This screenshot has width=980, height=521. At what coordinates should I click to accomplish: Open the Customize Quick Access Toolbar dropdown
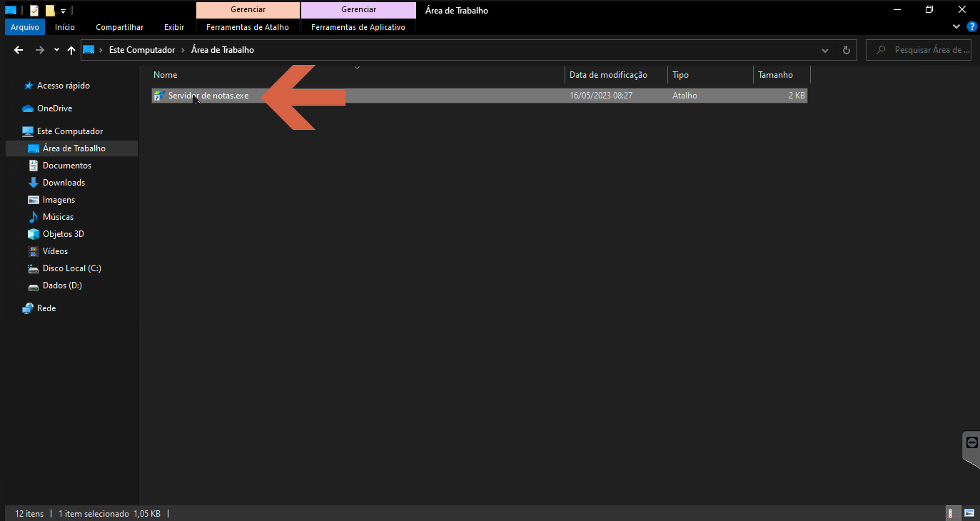[x=63, y=11]
